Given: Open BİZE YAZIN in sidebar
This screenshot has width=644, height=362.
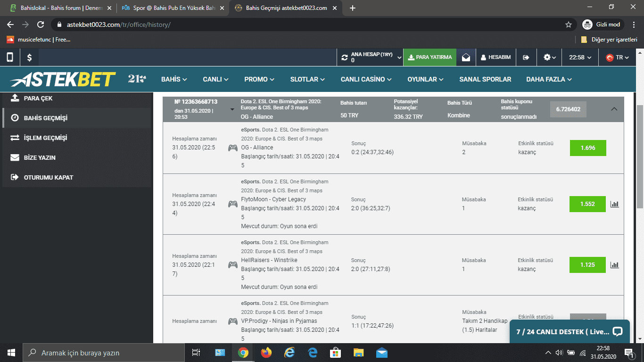Looking at the screenshot, I should [x=76, y=157].
